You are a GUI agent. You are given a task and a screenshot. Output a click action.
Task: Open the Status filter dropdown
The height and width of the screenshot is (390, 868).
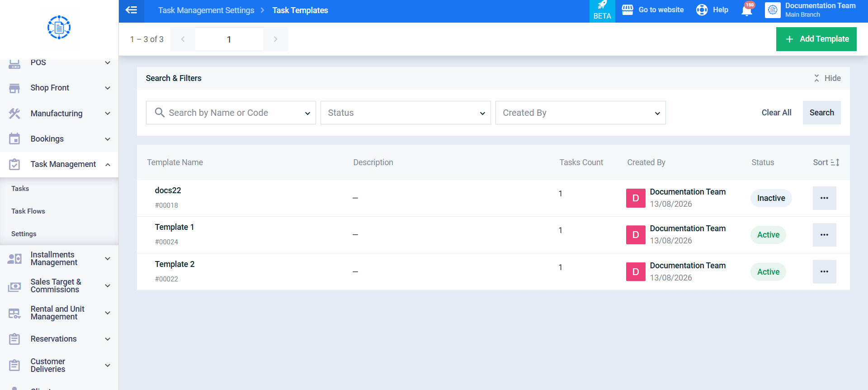406,113
